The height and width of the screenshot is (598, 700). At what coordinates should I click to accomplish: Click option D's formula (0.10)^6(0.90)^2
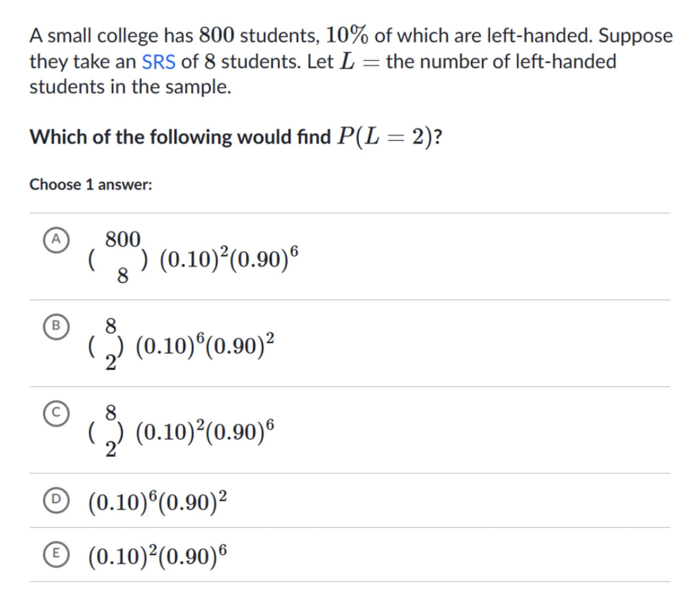[157, 502]
